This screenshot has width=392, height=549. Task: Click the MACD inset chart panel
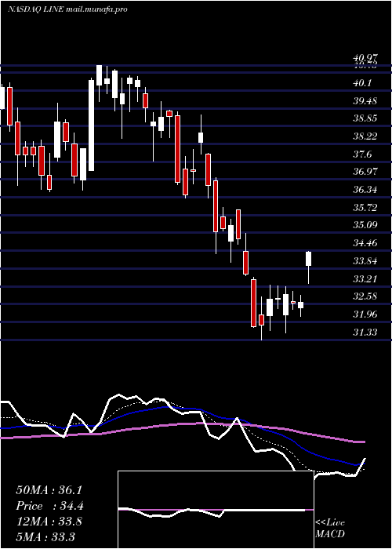[x=216, y=510]
